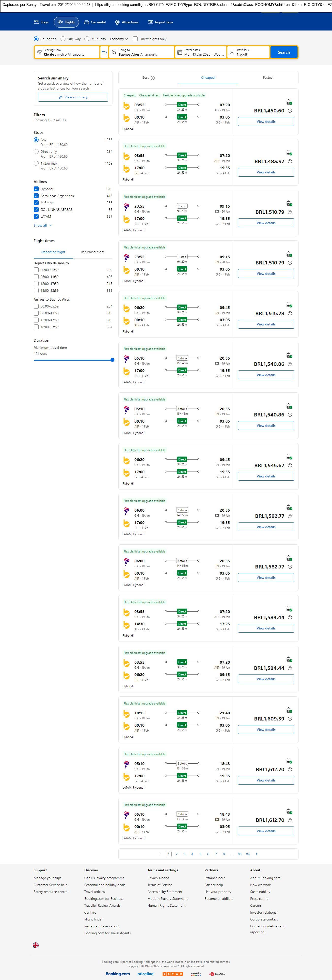
Task: Click the baggage icon above BRL1,483.92
Action: [289, 153]
